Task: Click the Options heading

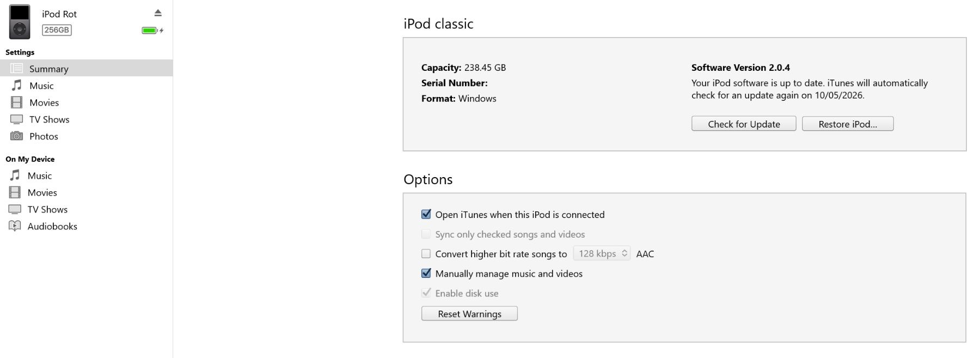Action: (x=428, y=179)
